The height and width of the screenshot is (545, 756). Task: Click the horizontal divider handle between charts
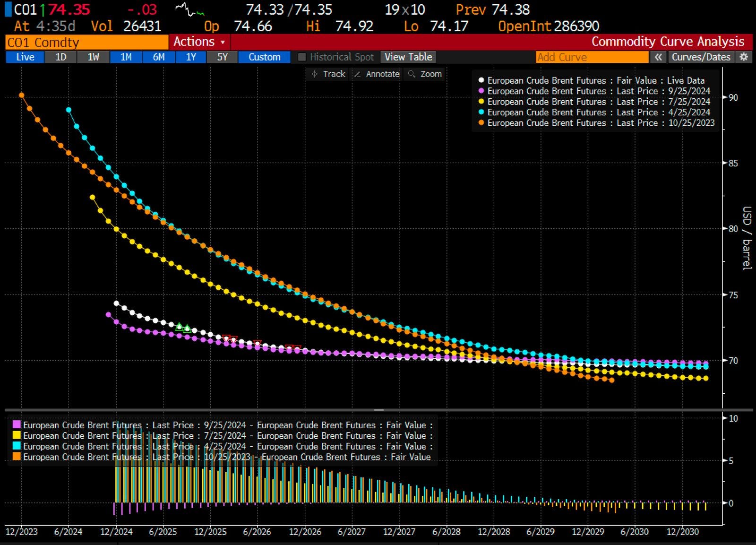(x=379, y=410)
